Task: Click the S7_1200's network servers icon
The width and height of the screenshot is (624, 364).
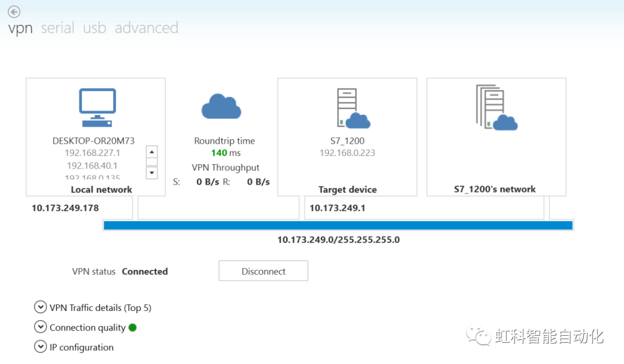Action: pos(497,107)
